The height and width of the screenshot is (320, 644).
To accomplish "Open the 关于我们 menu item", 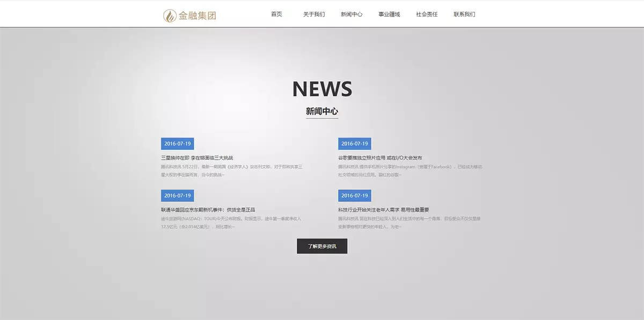I will 314,14.
